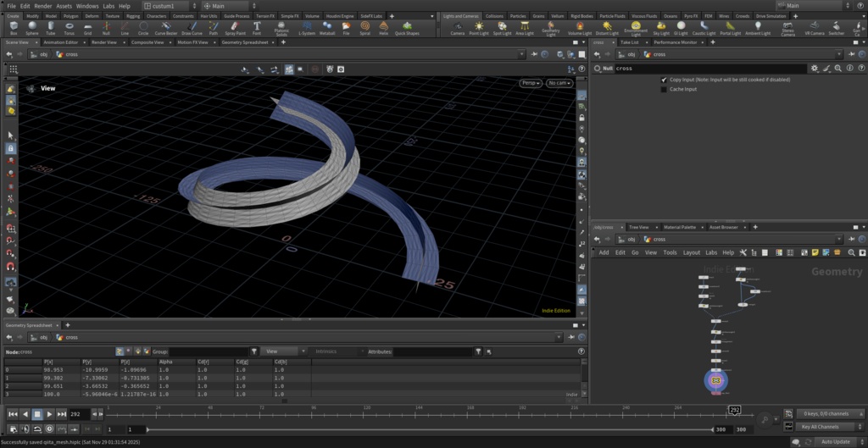Image resolution: width=868 pixels, height=448 pixels.
Task: Add a Camera from the shelf
Action: (457, 28)
